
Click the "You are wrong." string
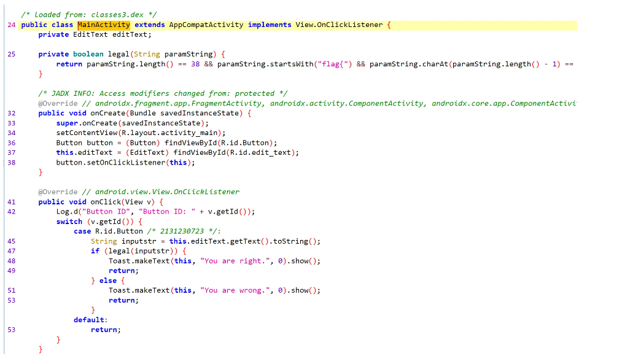(235, 290)
